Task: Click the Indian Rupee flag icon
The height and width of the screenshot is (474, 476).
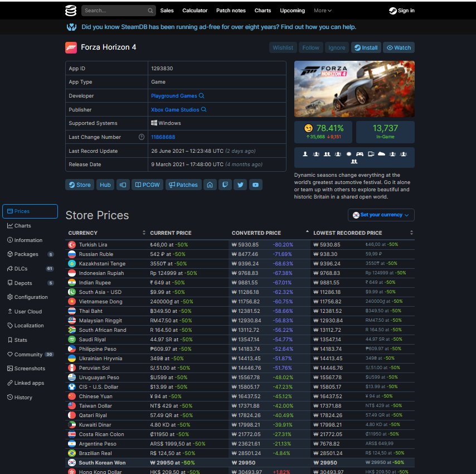Action: 72,283
